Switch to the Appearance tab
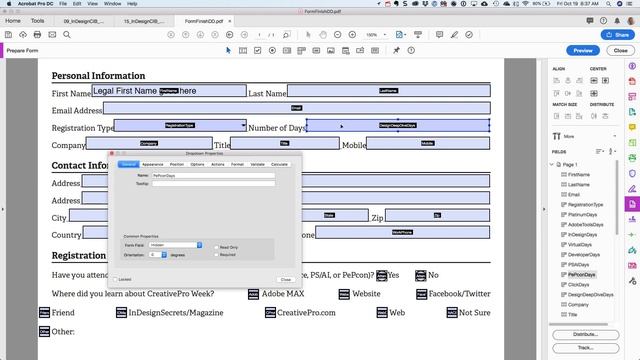The height and width of the screenshot is (360, 640). point(153,164)
